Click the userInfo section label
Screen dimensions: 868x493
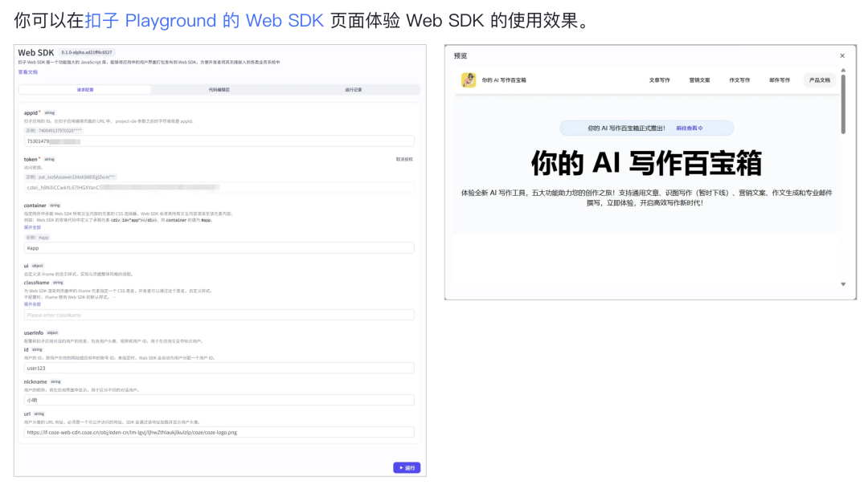(x=33, y=333)
